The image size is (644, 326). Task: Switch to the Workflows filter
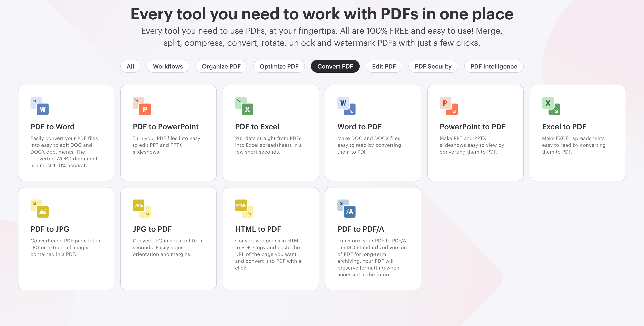[x=168, y=66]
